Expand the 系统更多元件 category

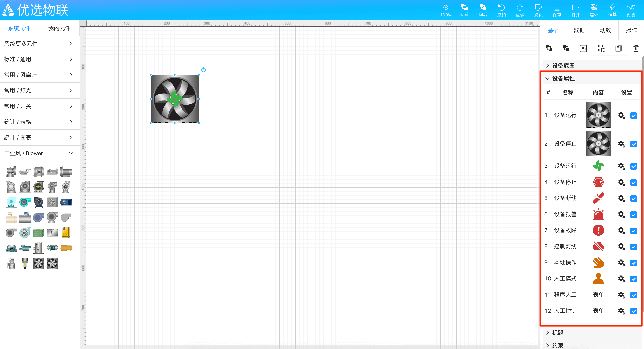[x=40, y=44]
